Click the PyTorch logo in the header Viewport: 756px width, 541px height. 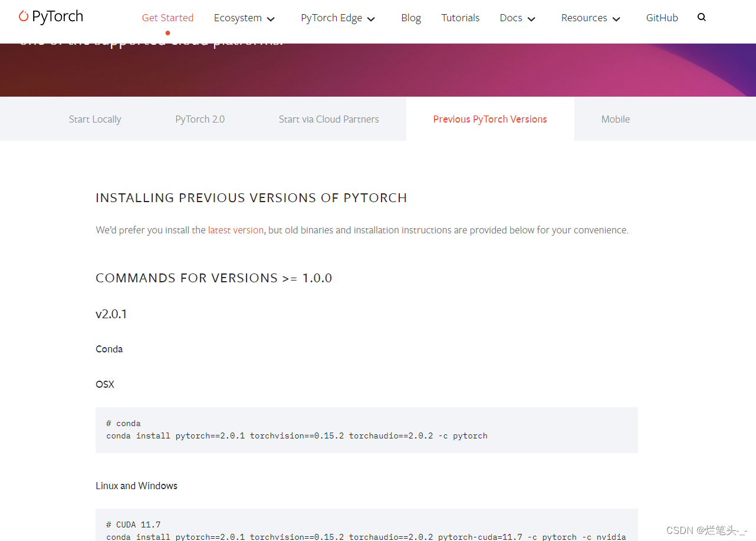click(51, 17)
